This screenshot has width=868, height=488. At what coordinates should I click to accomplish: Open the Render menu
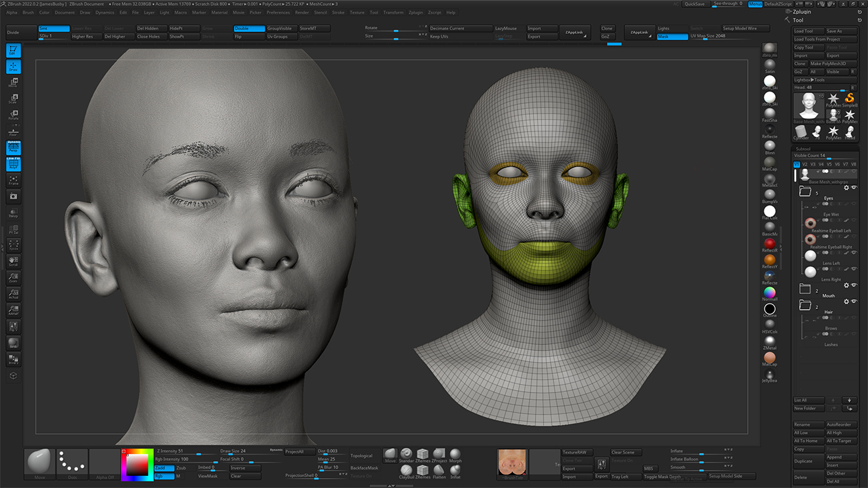click(x=302, y=13)
